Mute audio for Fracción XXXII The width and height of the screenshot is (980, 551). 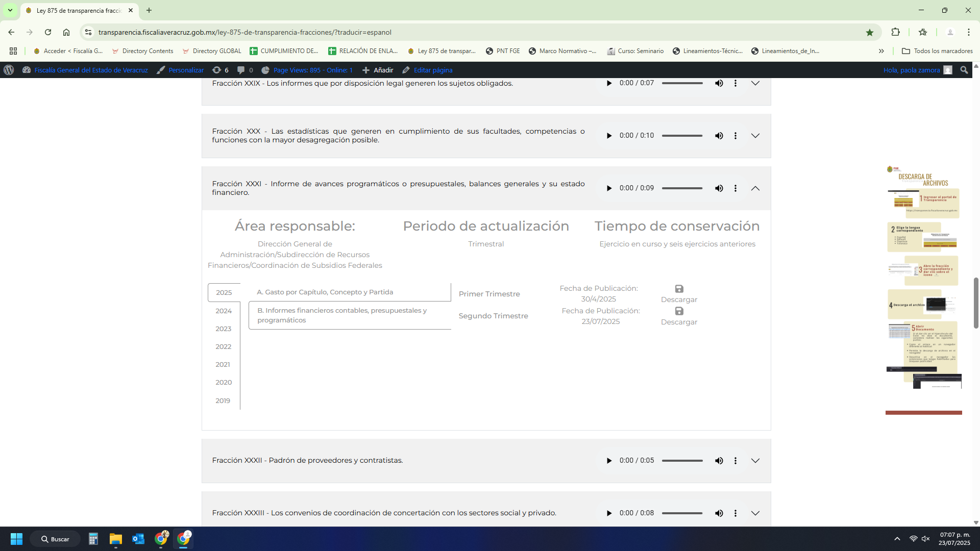click(719, 461)
